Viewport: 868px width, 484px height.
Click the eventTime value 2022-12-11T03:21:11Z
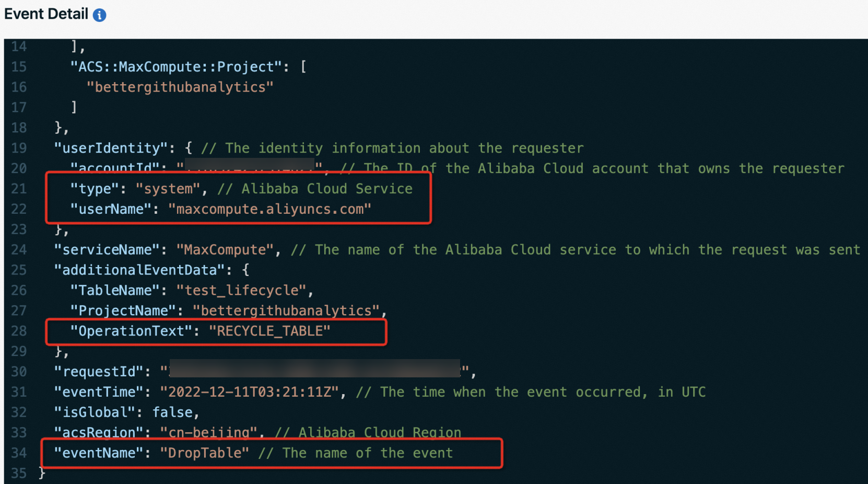[250, 392]
